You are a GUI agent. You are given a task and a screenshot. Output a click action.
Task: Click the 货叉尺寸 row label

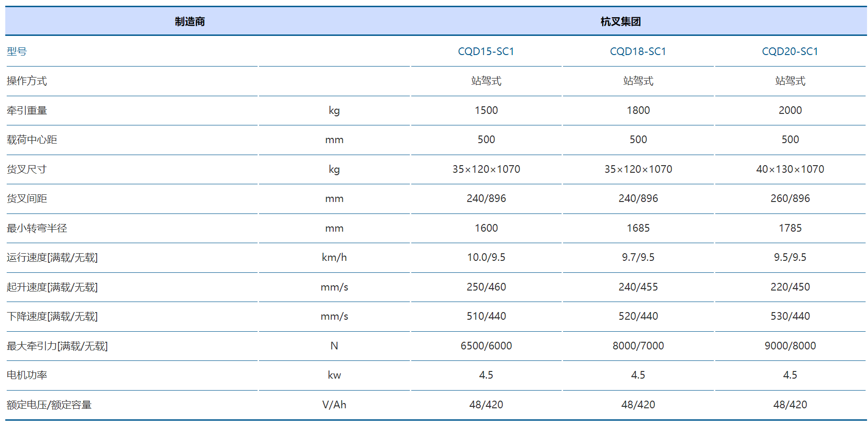[x=27, y=169]
